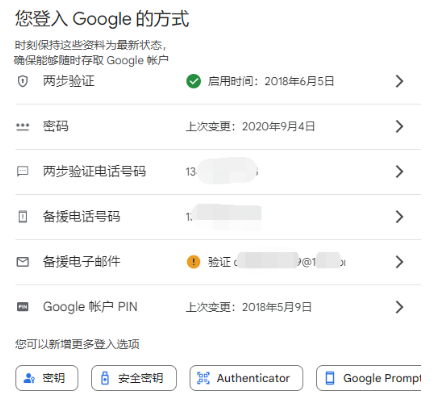
Task: Open the Google 帐户 PIN chevron arrow
Action: 399,307
